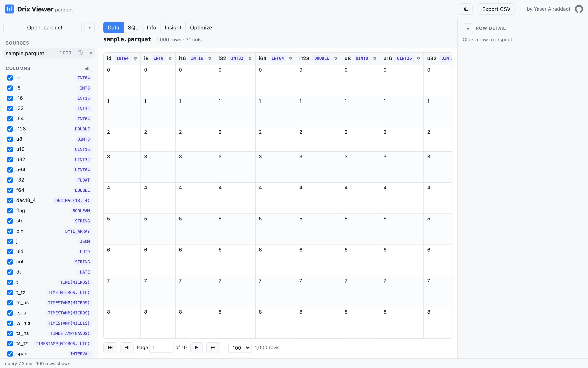
Task: Open filter for u8 column
Action: click(x=375, y=59)
